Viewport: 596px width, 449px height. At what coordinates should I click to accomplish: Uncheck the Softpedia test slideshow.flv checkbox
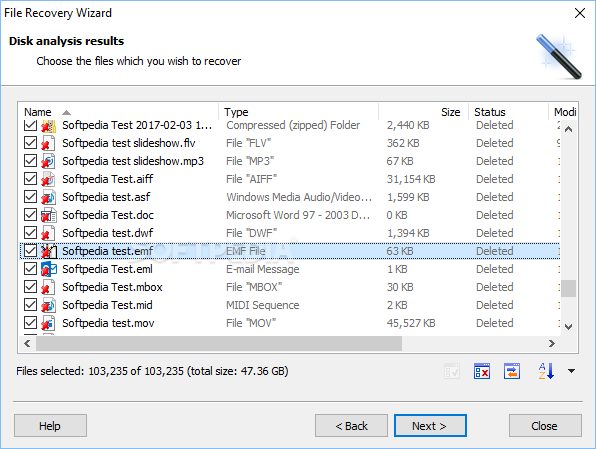coord(30,143)
